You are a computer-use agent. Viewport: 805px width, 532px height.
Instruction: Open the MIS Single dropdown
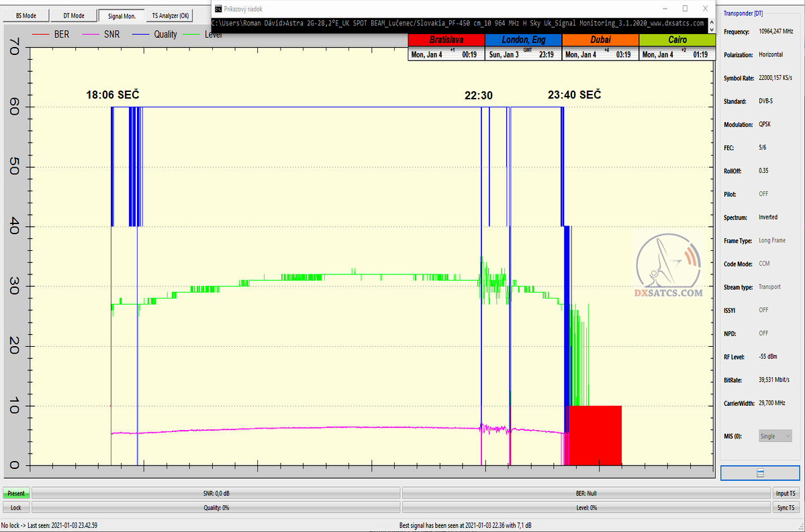point(775,436)
